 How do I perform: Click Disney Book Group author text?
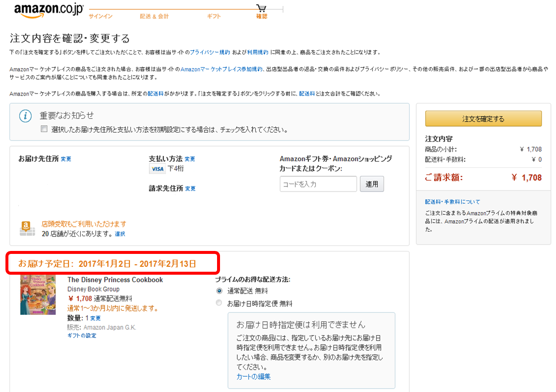tap(93, 289)
